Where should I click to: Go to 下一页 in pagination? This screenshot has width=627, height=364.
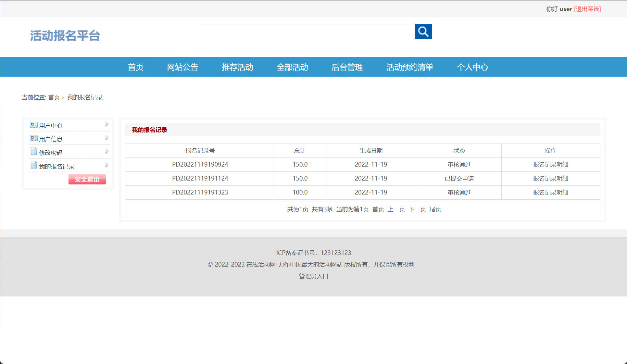click(x=417, y=209)
